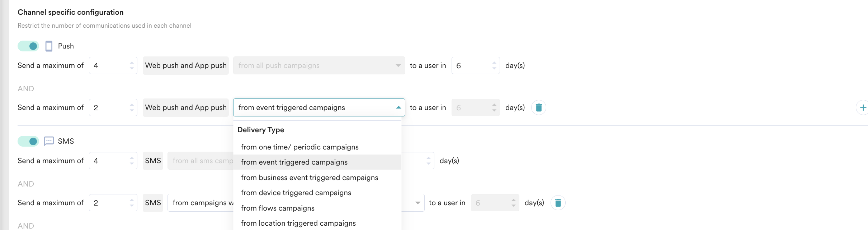868x230 pixels.
Task: Select 'from event triggered campaigns' in list
Action: [294, 162]
